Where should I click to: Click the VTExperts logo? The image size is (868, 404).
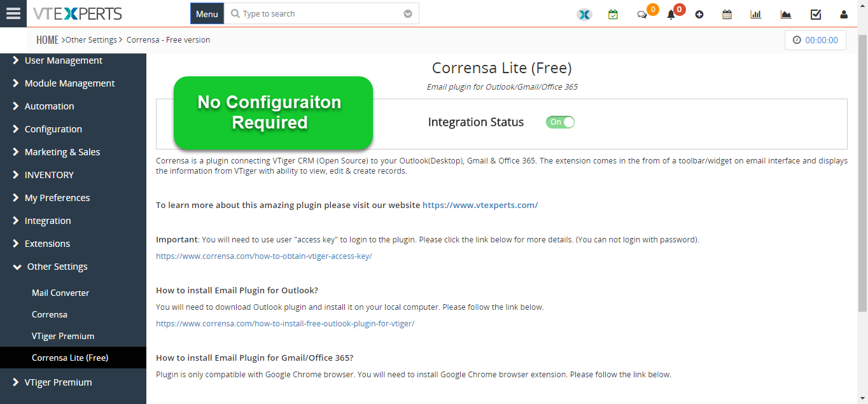[77, 13]
